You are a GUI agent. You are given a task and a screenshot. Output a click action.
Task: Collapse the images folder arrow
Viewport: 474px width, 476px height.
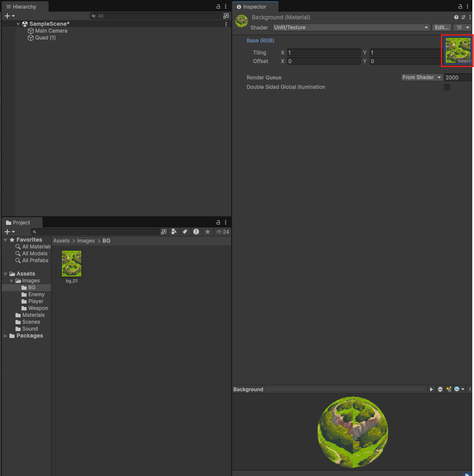(x=12, y=281)
